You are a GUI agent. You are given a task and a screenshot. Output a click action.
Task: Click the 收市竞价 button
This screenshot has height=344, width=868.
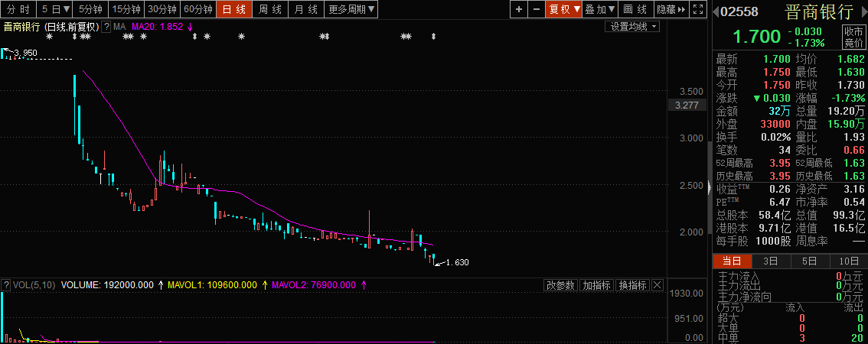[853, 37]
